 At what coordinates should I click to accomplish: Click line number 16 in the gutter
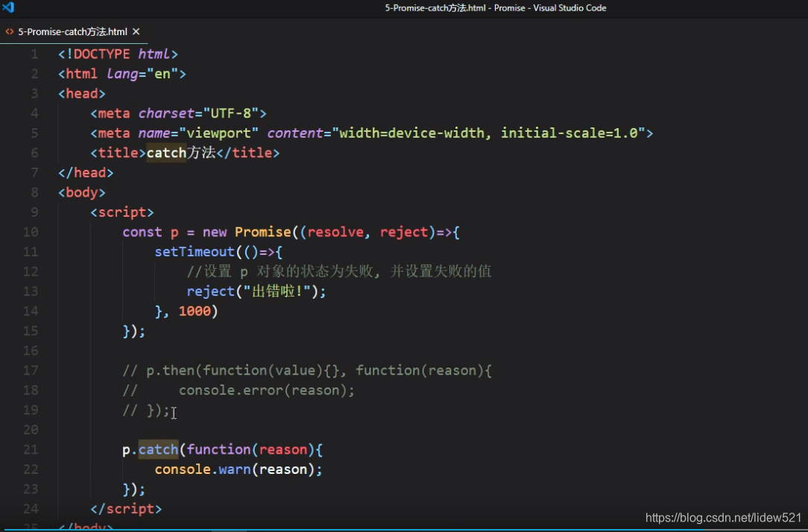coord(31,351)
